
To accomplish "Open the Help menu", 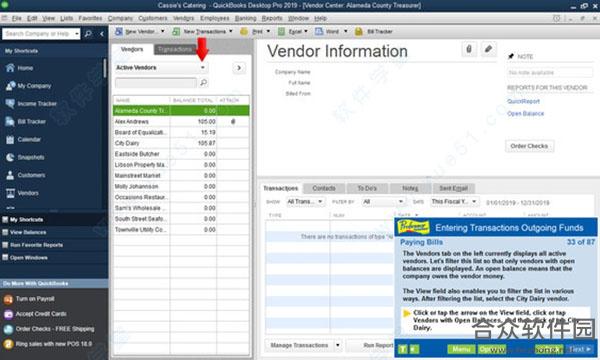I will (320, 18).
